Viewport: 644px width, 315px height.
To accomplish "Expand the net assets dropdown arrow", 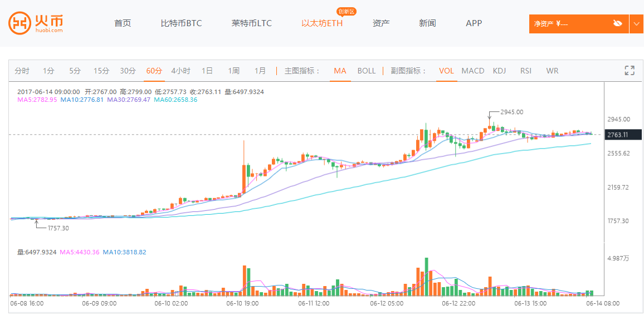I will click(637, 23).
